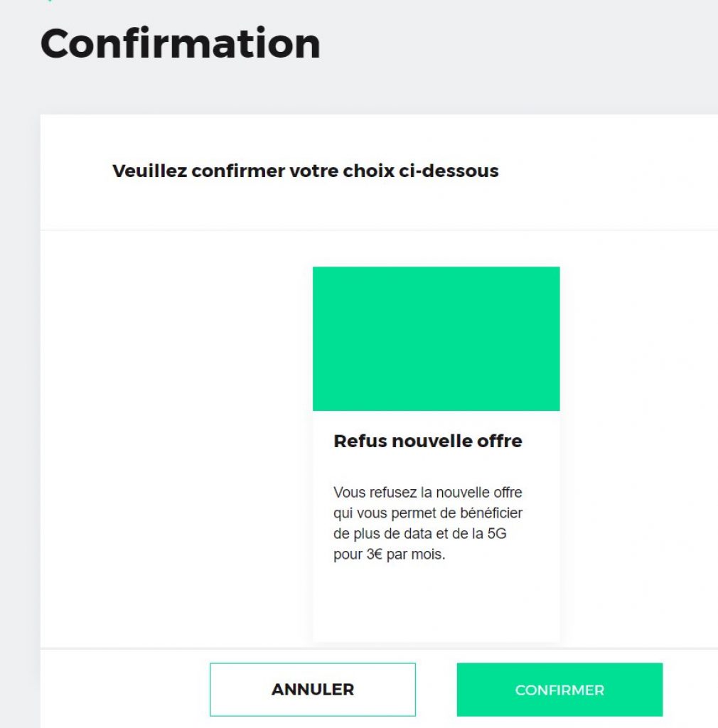This screenshot has height=728, width=718.
Task: Click the line "de plus de data et de la 5G"
Action: (x=419, y=534)
